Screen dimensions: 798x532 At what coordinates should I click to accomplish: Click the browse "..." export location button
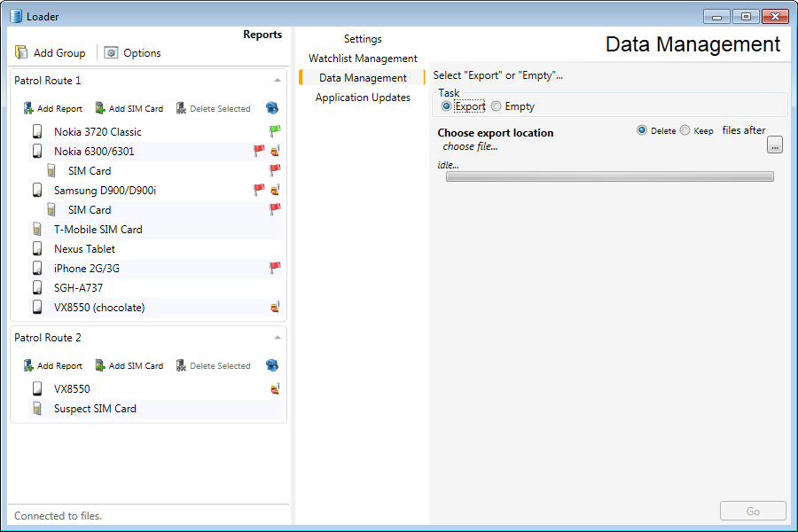pos(775,145)
